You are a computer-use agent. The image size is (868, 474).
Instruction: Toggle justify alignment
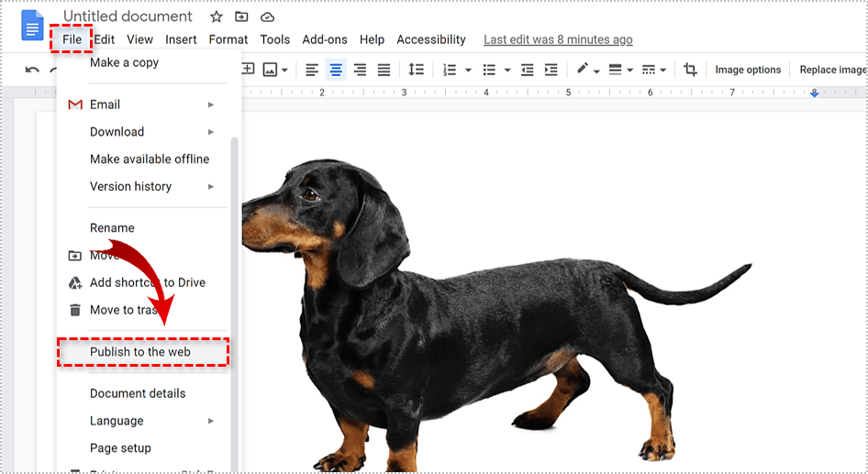click(384, 70)
